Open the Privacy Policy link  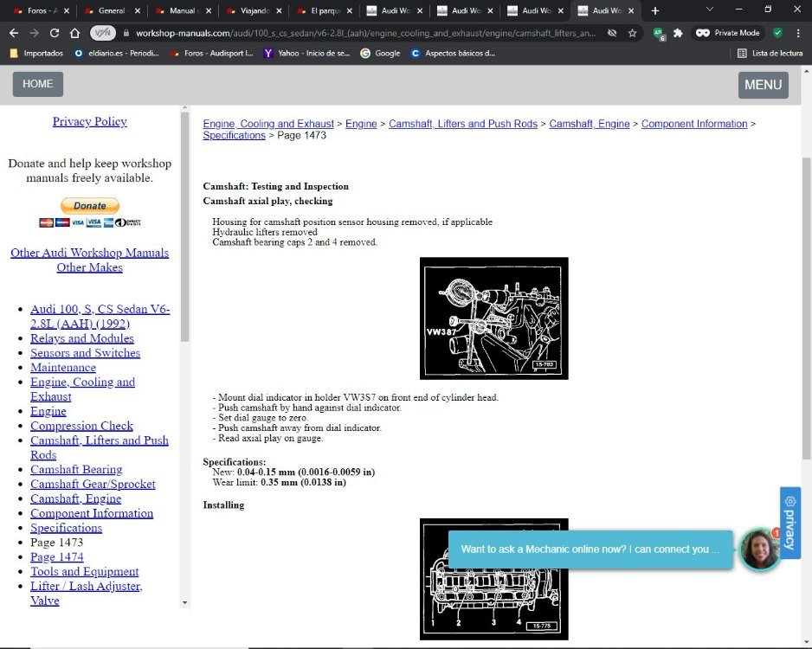tap(89, 121)
